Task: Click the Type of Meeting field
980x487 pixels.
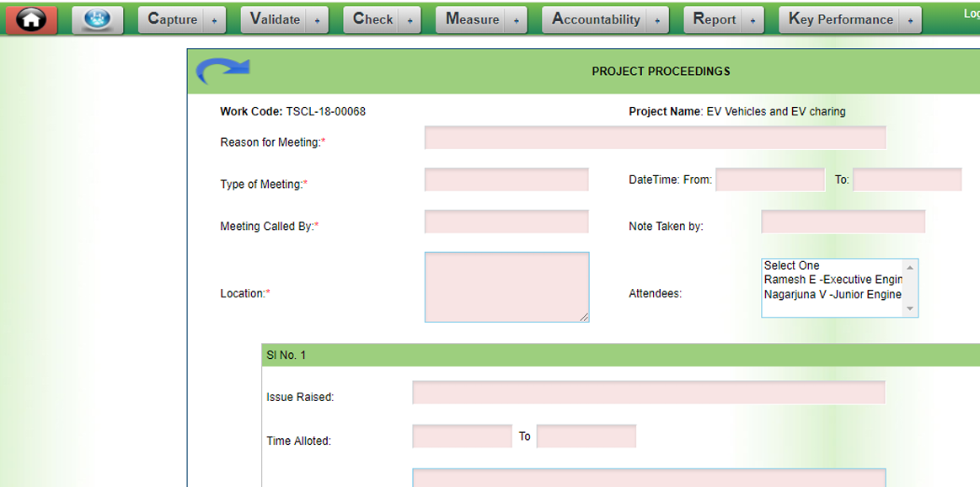Action: click(x=506, y=179)
